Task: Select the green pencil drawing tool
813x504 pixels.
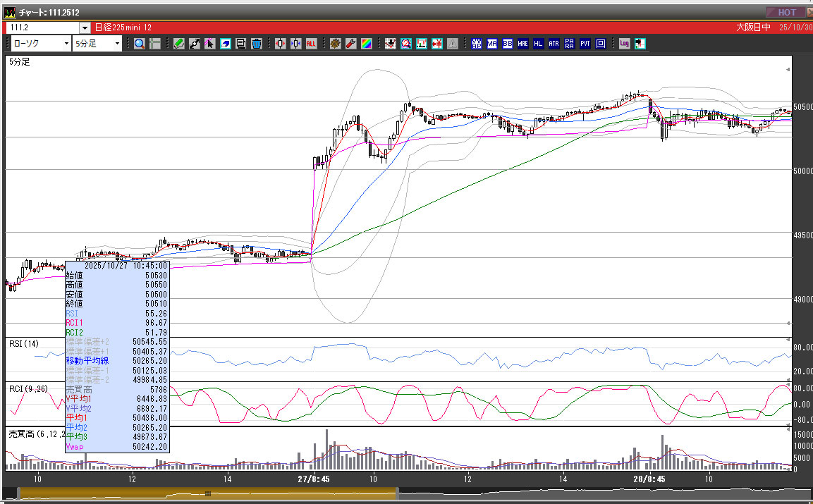Action: point(179,44)
